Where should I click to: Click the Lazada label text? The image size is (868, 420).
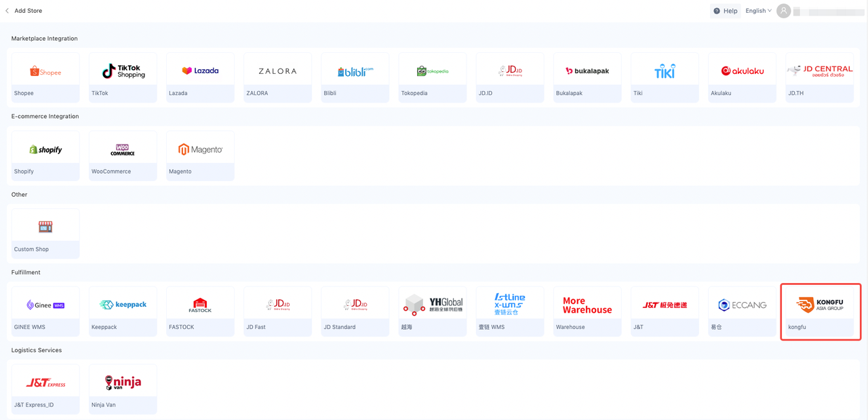178,93
